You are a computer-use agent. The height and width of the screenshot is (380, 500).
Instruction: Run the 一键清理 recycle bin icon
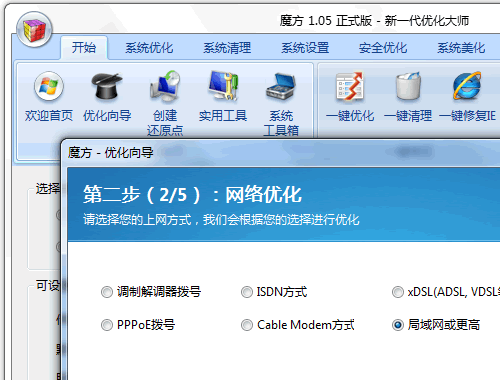click(x=408, y=86)
